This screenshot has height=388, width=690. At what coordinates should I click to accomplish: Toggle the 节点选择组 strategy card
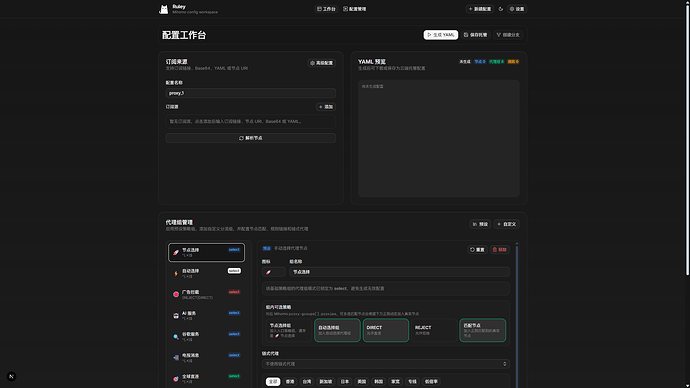coord(289,330)
